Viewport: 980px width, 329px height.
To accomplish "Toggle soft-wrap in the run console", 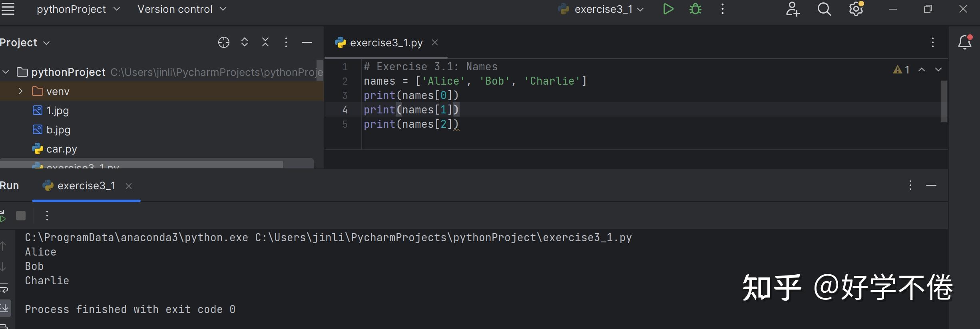I will tap(4, 288).
